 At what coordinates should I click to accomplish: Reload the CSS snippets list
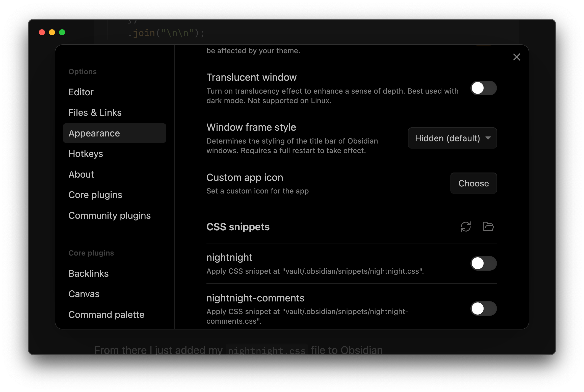(x=466, y=227)
